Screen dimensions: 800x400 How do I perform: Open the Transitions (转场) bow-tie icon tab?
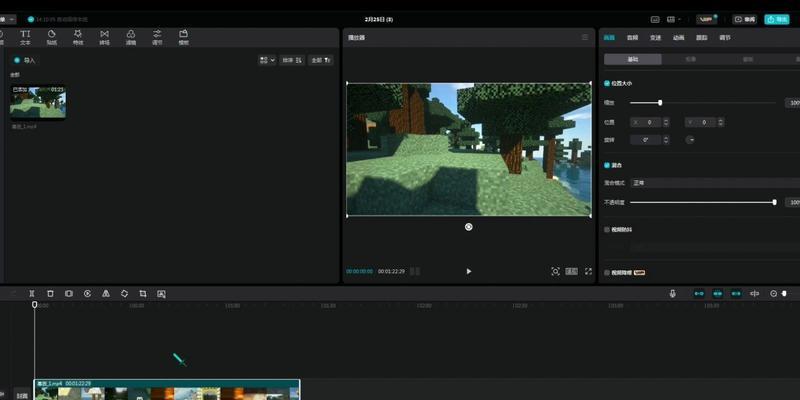coord(105,37)
